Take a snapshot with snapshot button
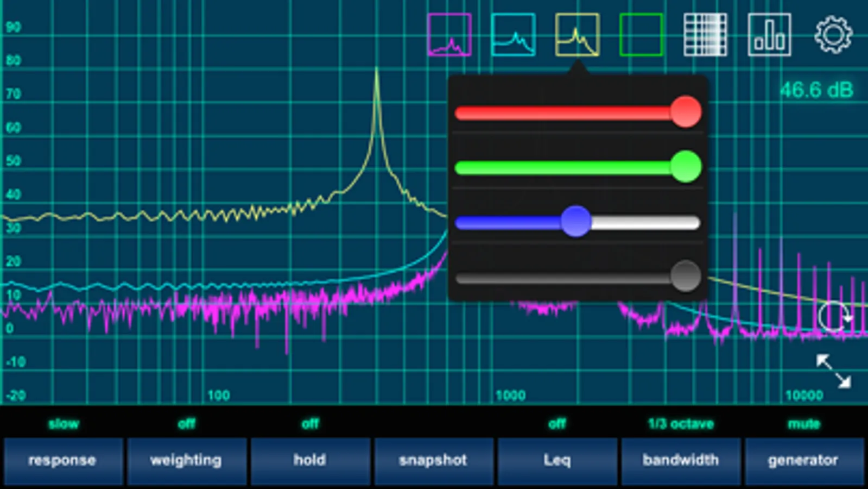Image resolution: width=868 pixels, height=489 pixels. coord(433,461)
